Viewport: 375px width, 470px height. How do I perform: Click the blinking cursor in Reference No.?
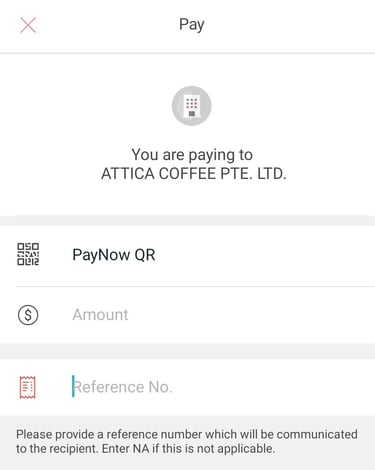73,386
